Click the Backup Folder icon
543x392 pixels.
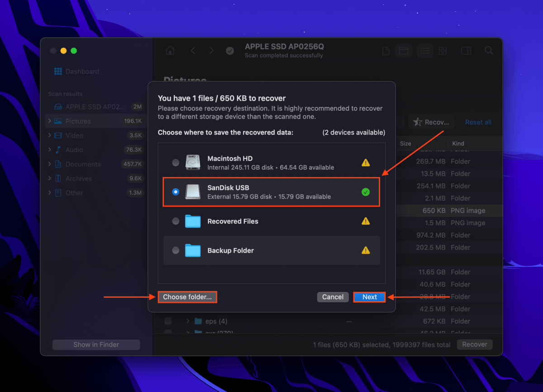193,250
